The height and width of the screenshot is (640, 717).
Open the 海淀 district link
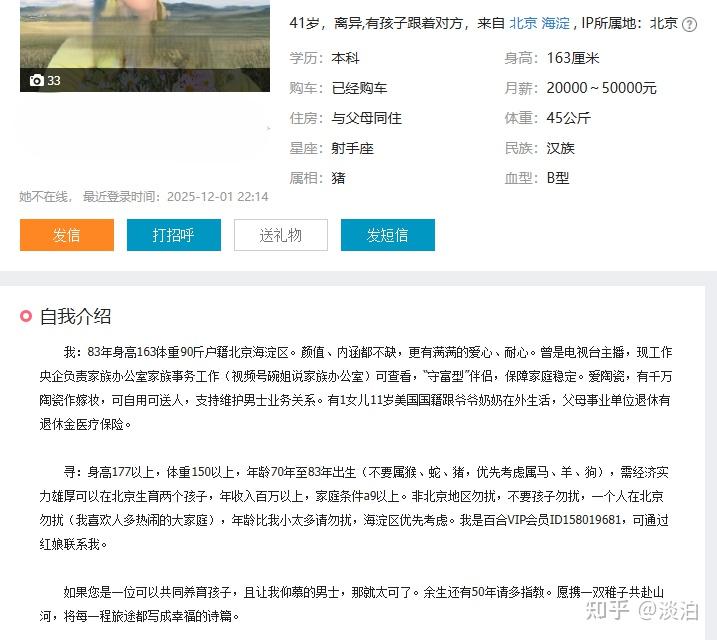556,23
